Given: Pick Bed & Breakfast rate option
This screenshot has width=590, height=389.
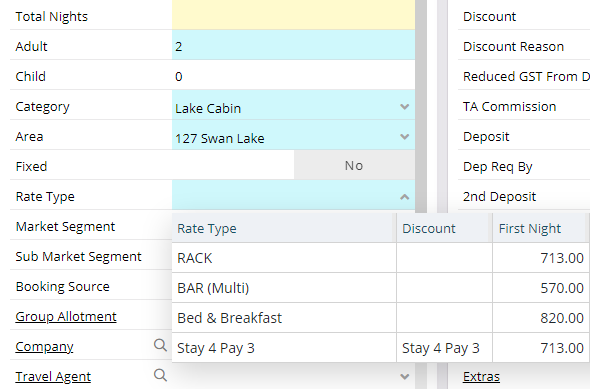Looking at the screenshot, I should (x=380, y=318).
